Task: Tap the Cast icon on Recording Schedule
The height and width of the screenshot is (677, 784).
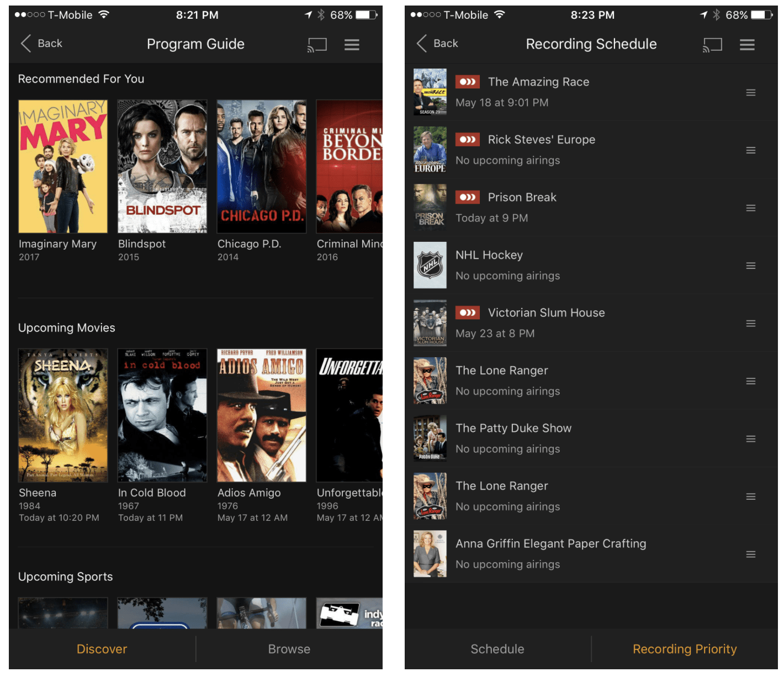Action: (712, 44)
